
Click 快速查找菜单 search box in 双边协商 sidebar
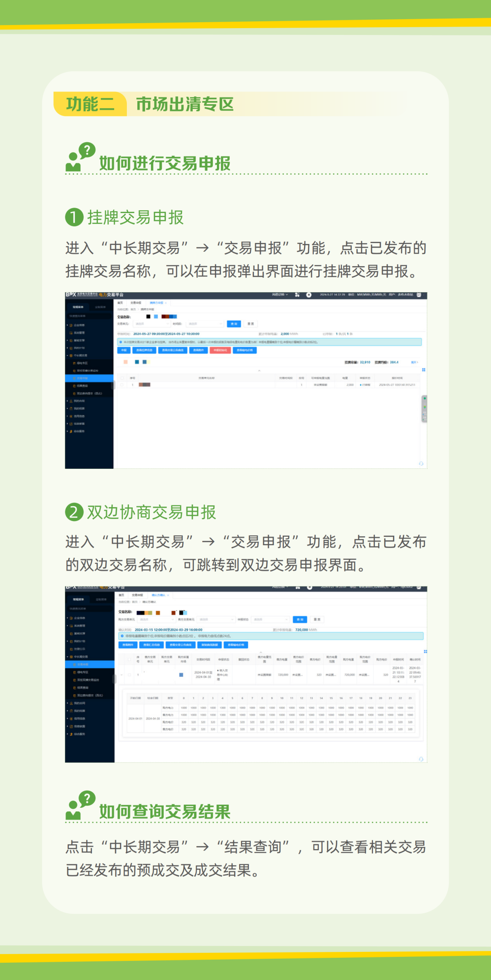[90, 609]
